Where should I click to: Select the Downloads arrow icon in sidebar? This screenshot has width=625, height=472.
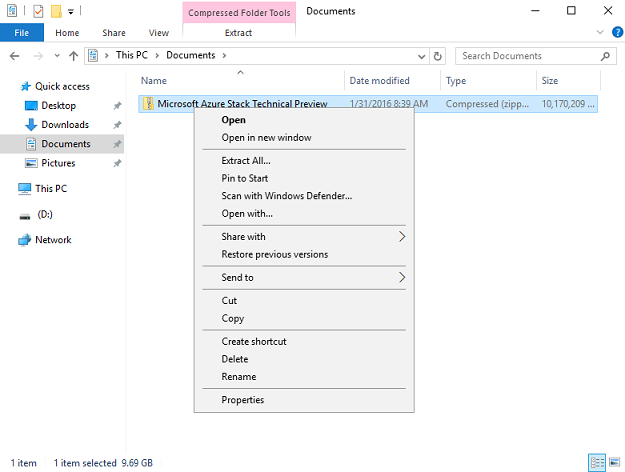[31, 124]
